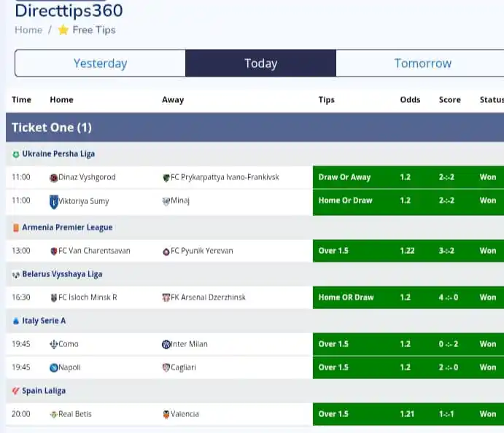Select the FC Prykarpattya Ivano-Frankivsk team name

(225, 177)
